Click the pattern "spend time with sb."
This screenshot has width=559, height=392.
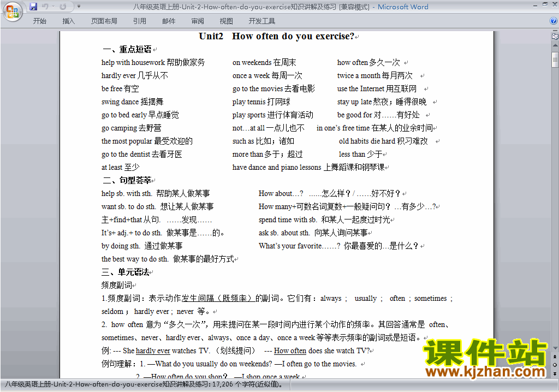click(288, 219)
